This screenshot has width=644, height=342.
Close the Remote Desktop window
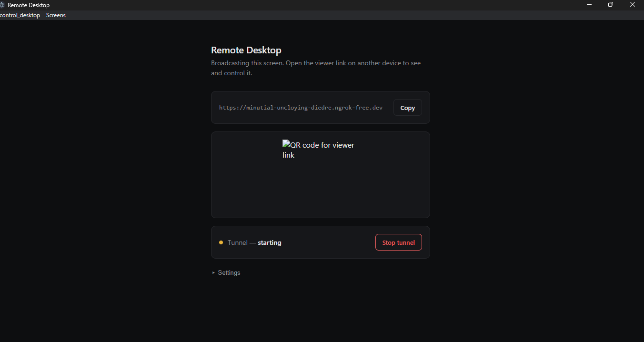coord(633,5)
